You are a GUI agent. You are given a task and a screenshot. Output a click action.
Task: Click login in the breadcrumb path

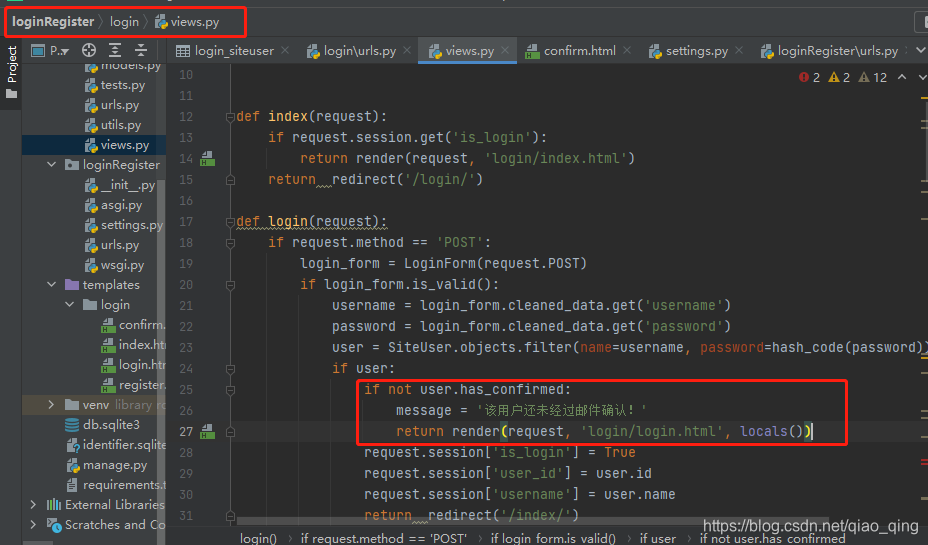(124, 22)
